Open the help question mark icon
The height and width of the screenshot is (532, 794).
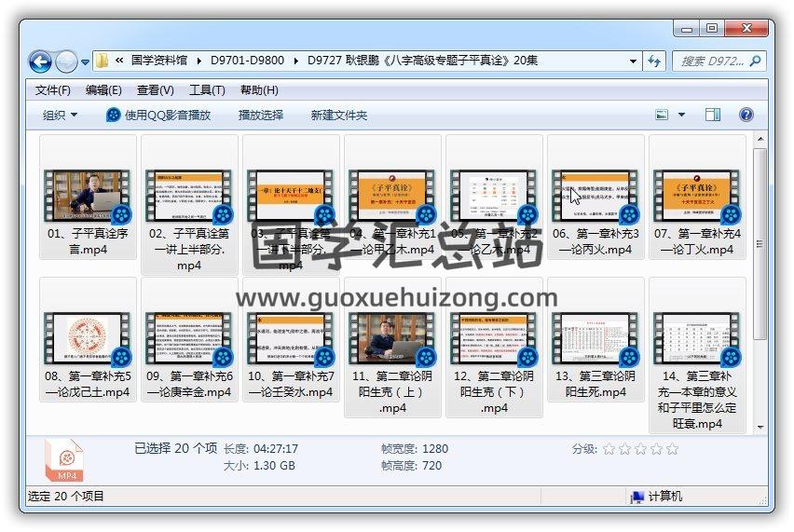746,115
